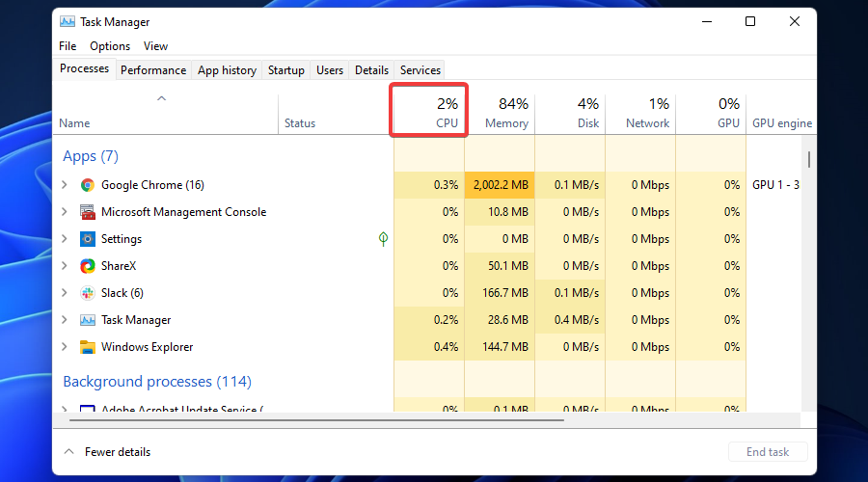The image size is (868, 482).
Task: Switch to the App history tab
Action: 227,70
